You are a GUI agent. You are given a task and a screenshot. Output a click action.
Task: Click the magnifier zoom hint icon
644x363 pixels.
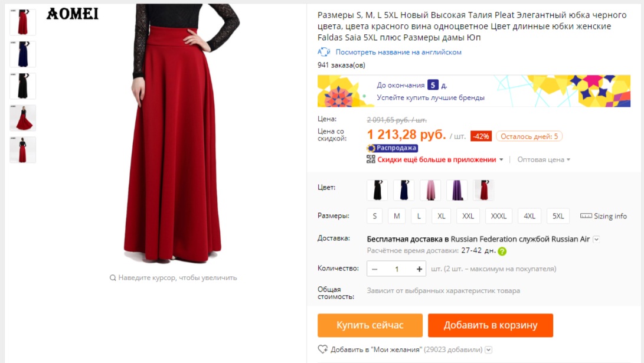click(x=113, y=277)
